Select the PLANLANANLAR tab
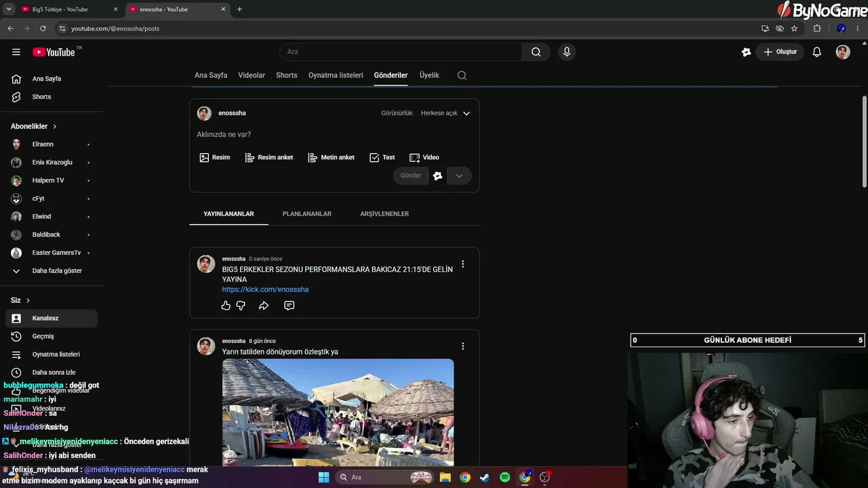868x488 pixels. [x=307, y=214]
